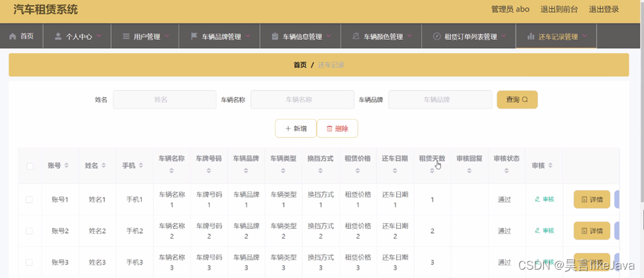Image resolution: width=644 pixels, height=278 pixels.
Task: Click the 查询 search button
Action: pyautogui.click(x=517, y=100)
